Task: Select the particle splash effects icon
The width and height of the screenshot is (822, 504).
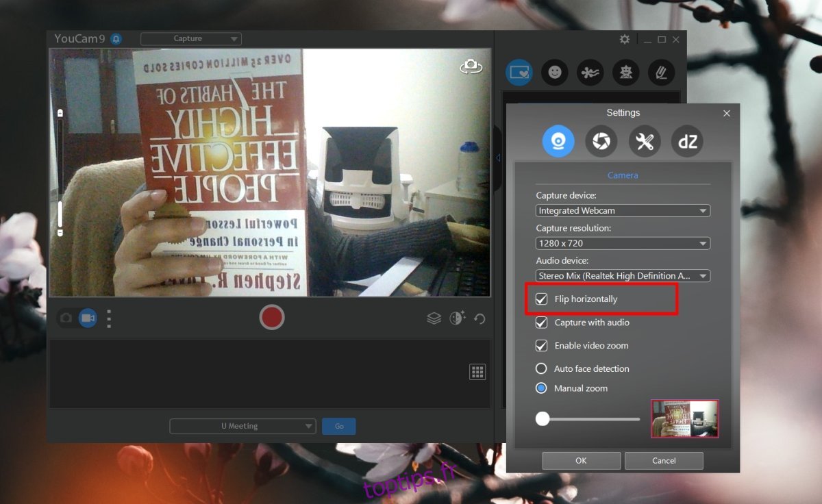Action: [x=590, y=72]
